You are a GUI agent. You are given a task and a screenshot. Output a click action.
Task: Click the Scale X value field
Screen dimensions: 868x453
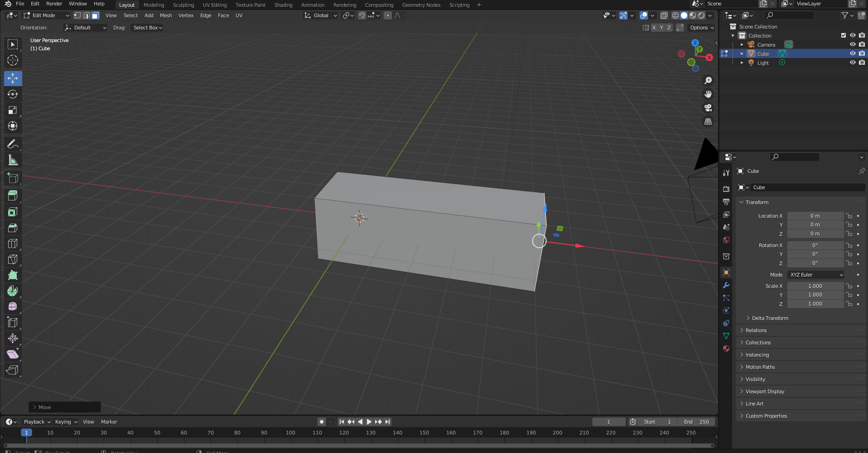click(x=815, y=286)
